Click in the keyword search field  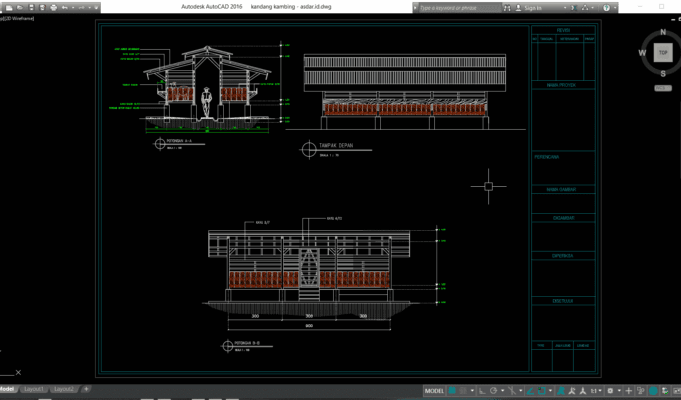pyautogui.click(x=460, y=8)
